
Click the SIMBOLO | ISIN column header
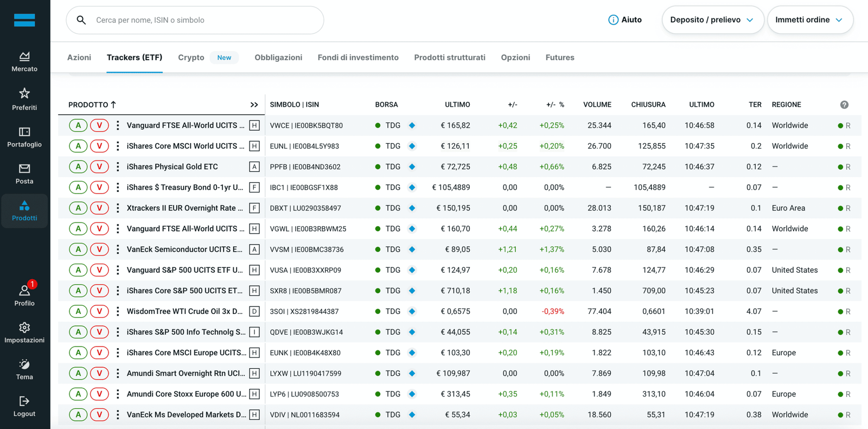click(x=295, y=105)
